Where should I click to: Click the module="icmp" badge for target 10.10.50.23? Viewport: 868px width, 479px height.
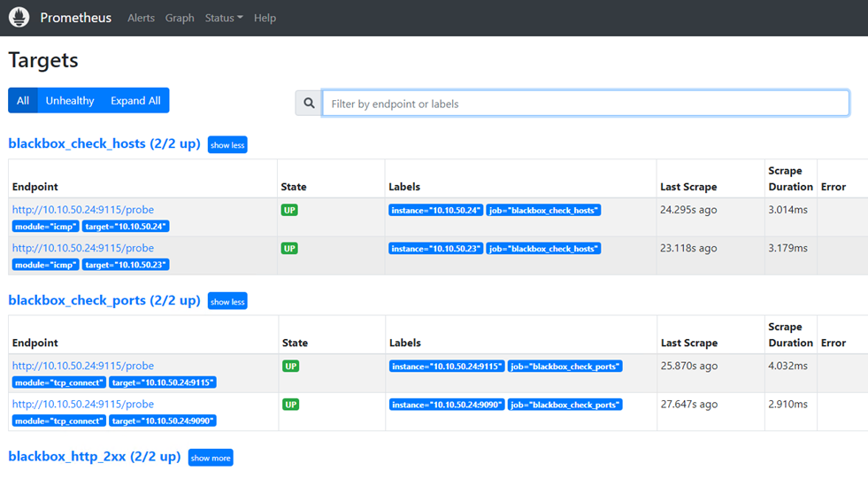[x=45, y=265]
